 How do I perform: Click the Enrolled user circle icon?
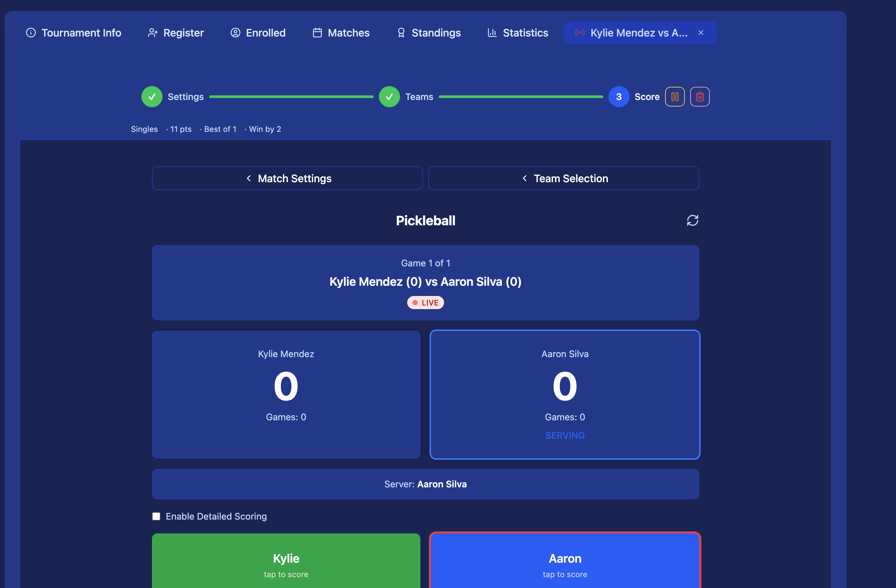tap(235, 33)
